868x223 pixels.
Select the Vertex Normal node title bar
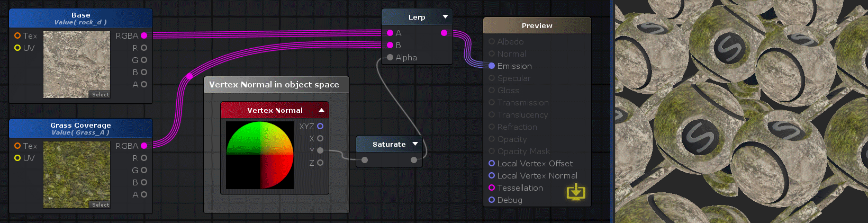click(275, 110)
